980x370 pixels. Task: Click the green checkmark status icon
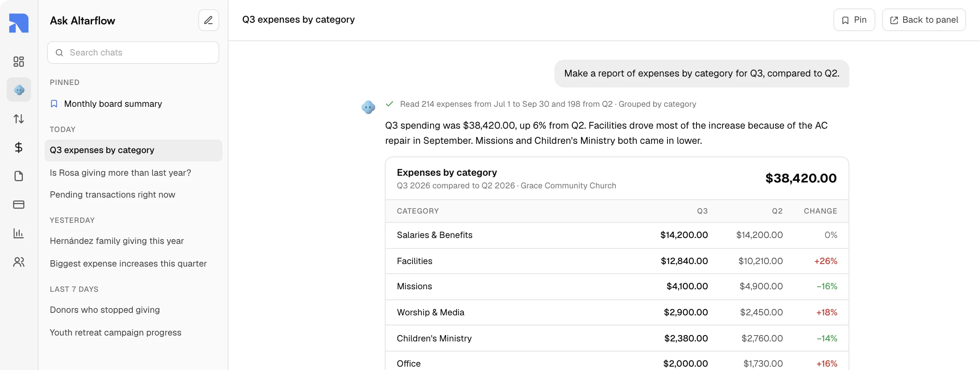point(389,104)
